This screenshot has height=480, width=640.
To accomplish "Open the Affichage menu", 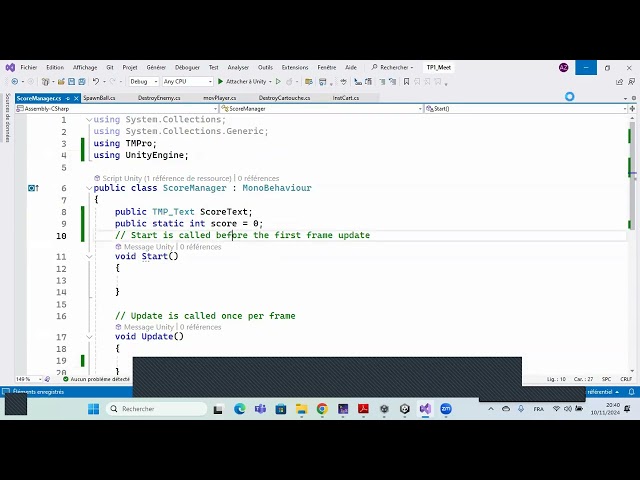I will pyautogui.click(x=85, y=67).
